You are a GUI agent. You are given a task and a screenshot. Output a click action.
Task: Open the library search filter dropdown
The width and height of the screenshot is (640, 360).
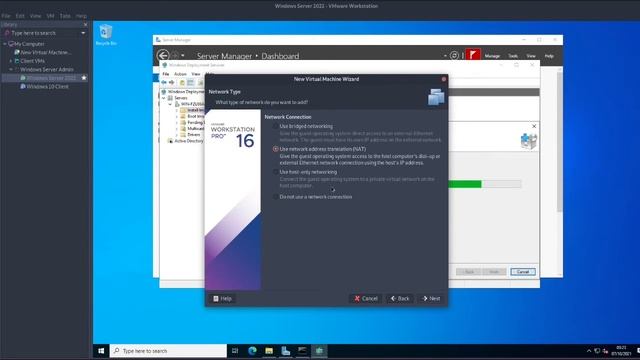click(83, 33)
